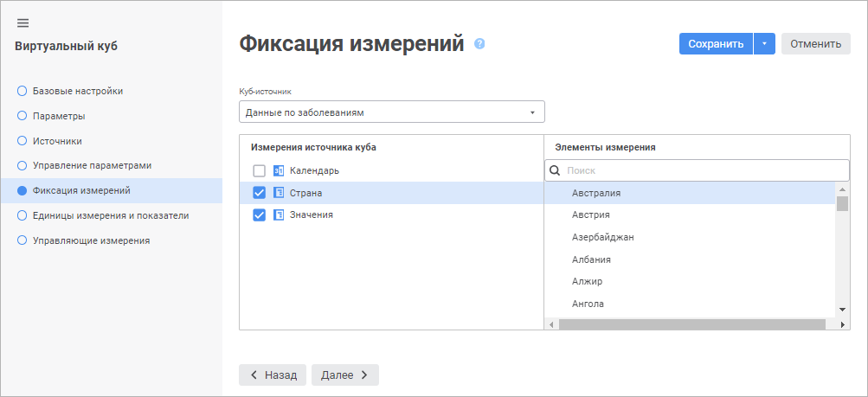Enable the Календарь checkbox

coord(259,170)
